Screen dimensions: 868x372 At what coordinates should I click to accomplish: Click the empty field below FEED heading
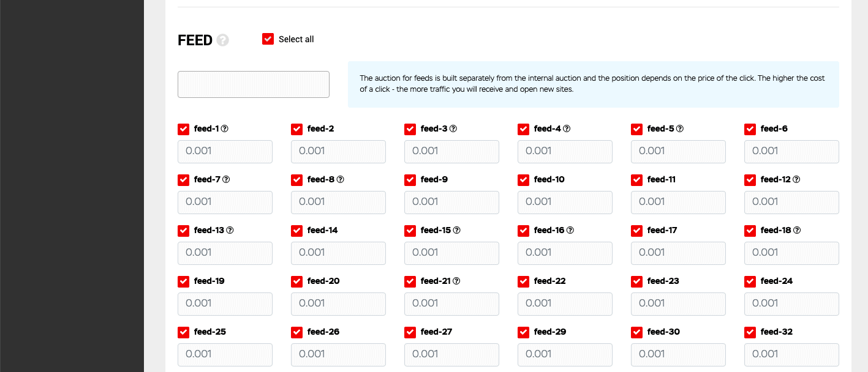coord(254,84)
